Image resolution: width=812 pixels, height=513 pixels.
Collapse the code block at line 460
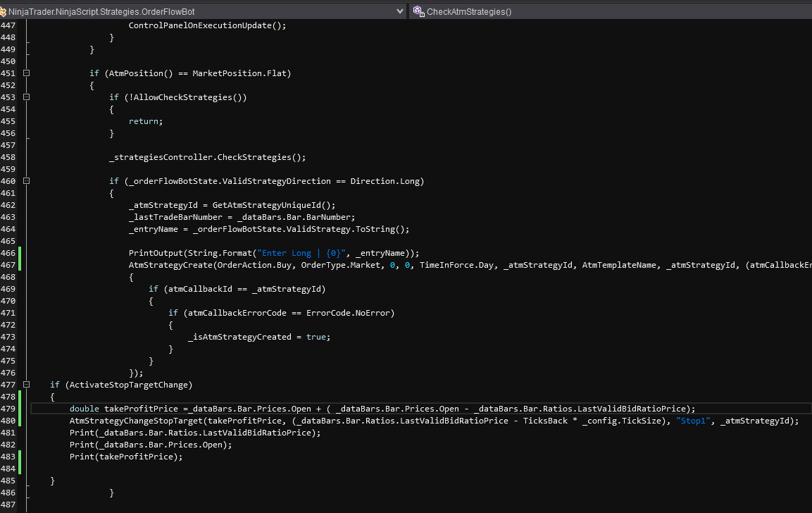(x=27, y=181)
